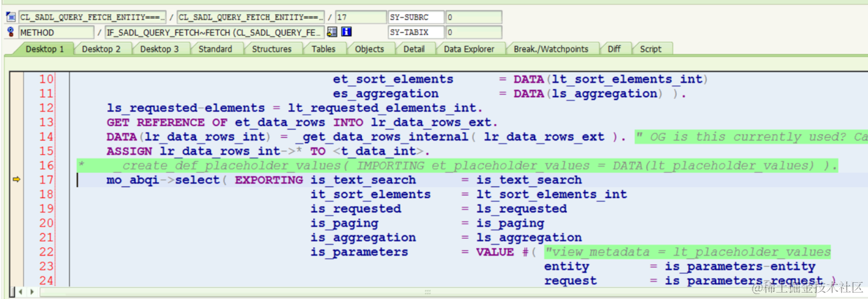Click the METHOD event type icon
Viewport: 868px width, 299px height.
click(x=10, y=32)
